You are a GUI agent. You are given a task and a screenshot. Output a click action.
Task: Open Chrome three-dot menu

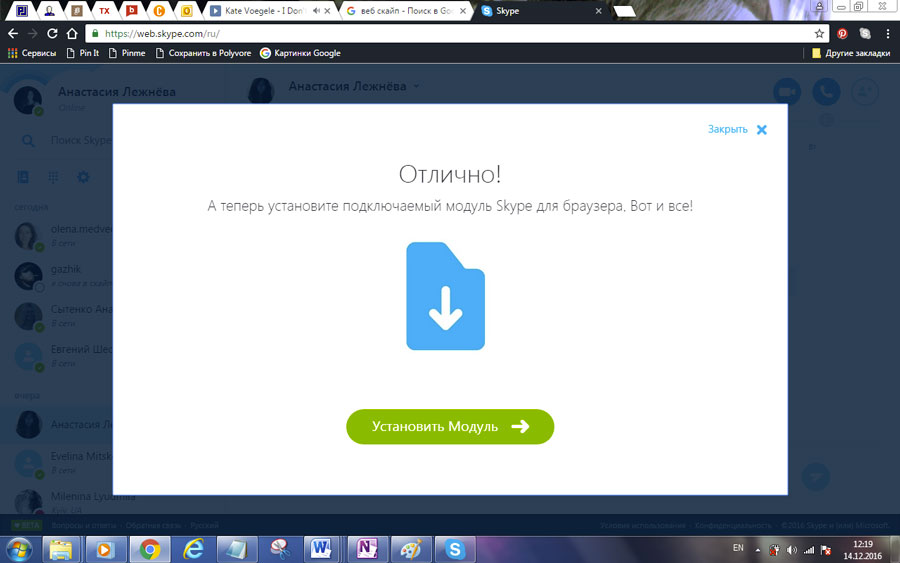887,33
